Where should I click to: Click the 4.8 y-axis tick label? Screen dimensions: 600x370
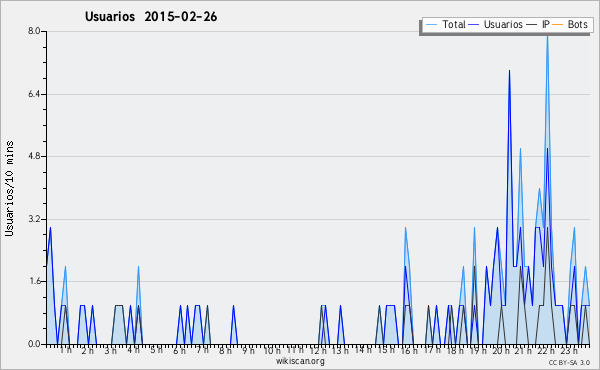34,156
